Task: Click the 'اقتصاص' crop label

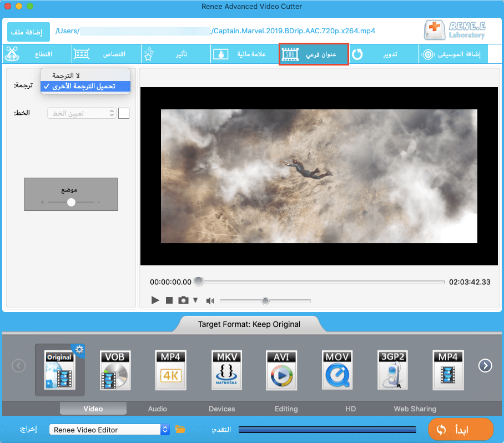Action: (114, 54)
